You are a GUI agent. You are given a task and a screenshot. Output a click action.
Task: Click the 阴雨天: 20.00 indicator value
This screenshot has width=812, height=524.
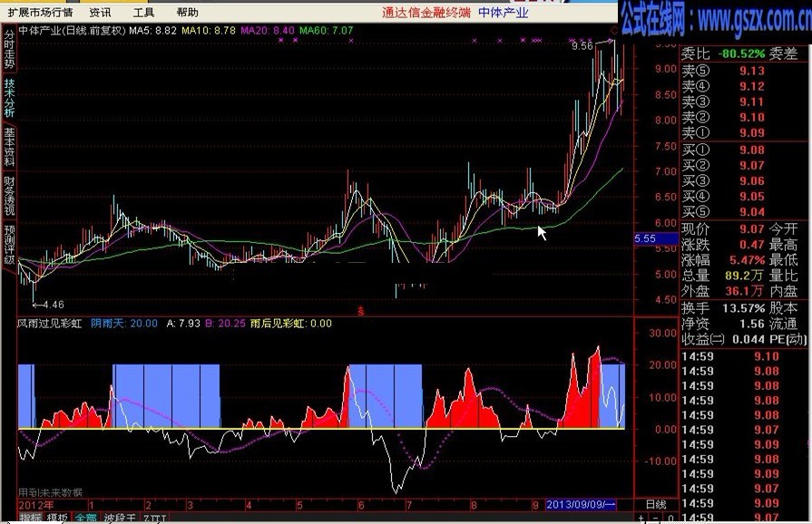point(124,324)
